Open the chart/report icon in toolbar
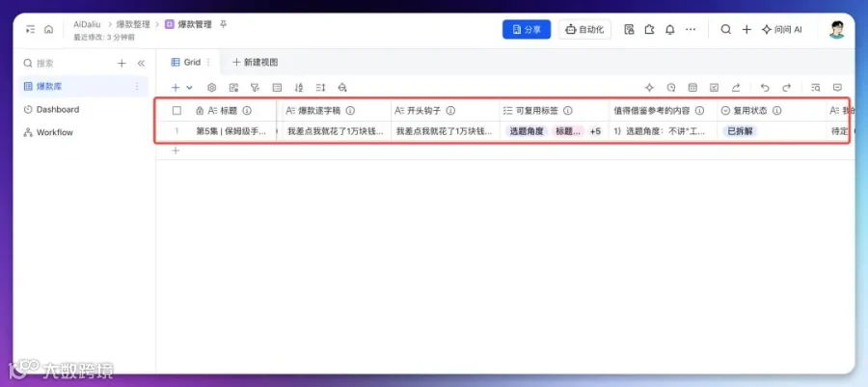868x387 pixels. pos(714,88)
